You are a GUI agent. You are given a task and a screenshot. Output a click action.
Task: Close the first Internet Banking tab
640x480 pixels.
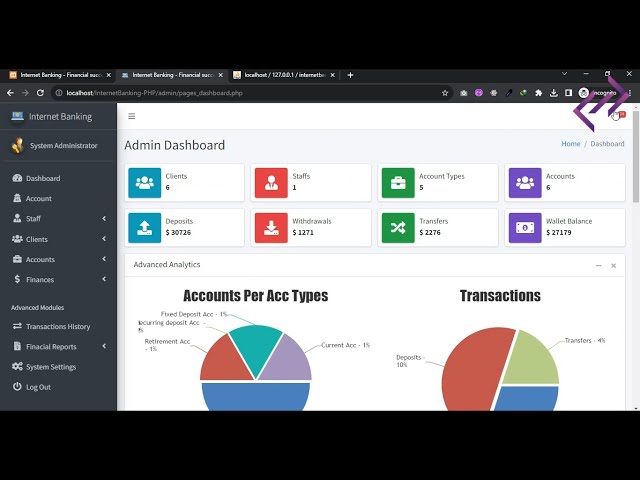(109, 75)
